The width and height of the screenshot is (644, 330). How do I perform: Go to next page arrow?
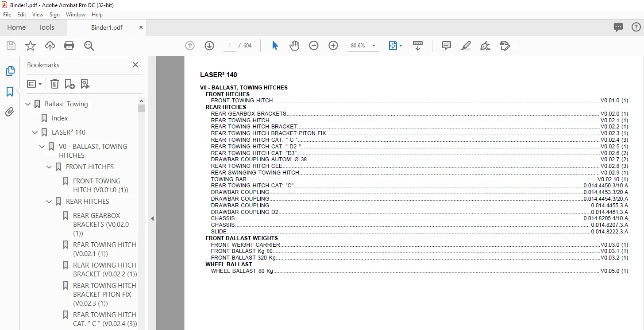click(209, 46)
